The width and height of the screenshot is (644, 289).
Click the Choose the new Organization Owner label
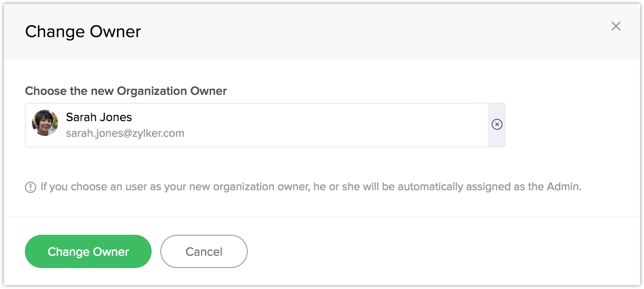coord(126,91)
